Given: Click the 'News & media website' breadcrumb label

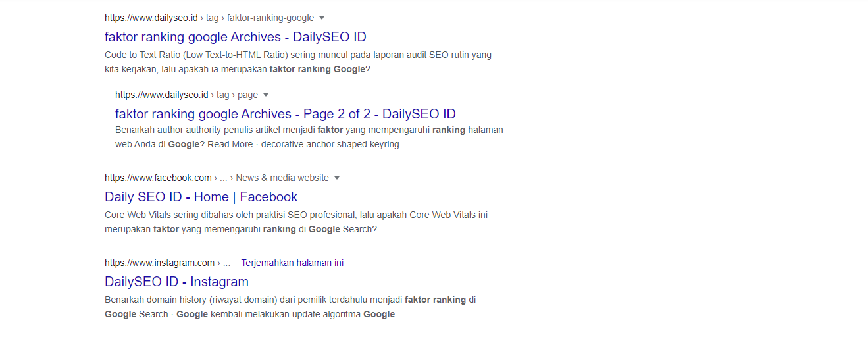Looking at the screenshot, I should 282,178.
